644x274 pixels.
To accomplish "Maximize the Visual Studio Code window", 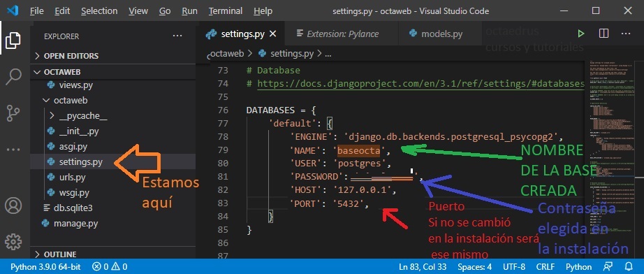I will click(x=596, y=11).
